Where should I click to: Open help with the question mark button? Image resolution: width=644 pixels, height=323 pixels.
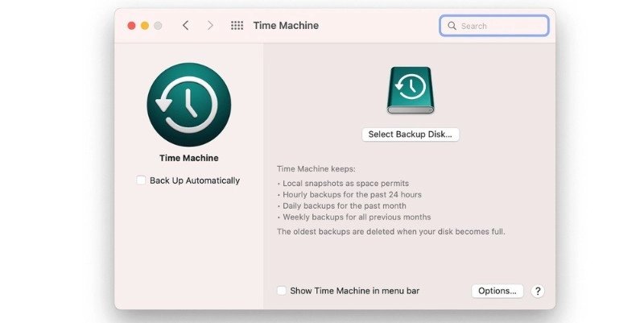tap(539, 291)
